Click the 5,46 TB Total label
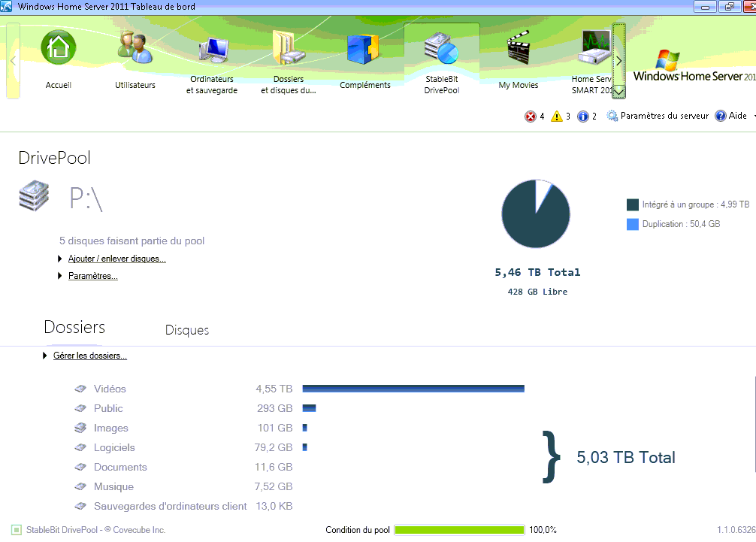This screenshot has width=756, height=542. [x=537, y=272]
